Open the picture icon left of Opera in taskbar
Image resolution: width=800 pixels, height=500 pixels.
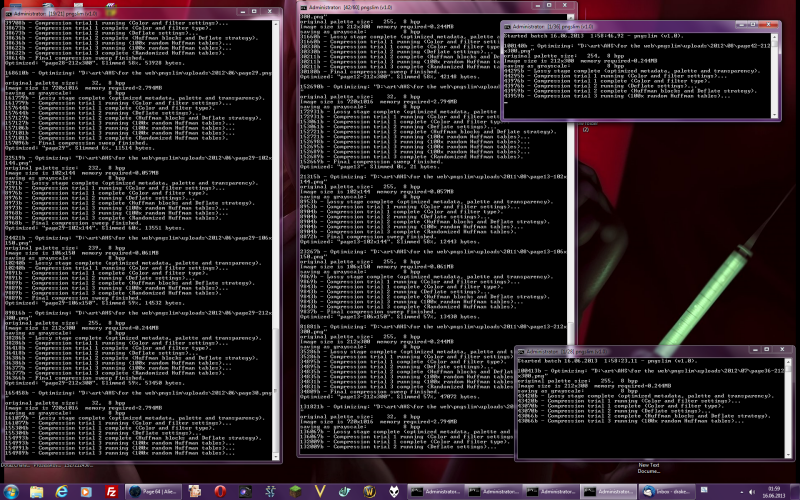click(x=195, y=492)
